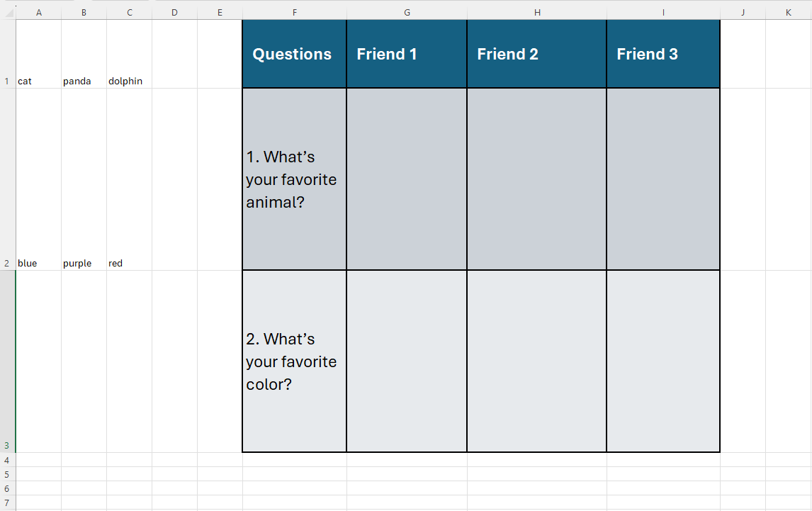Select the favorite animal question cell
Viewport: 812px width, 511px height.
(294, 179)
